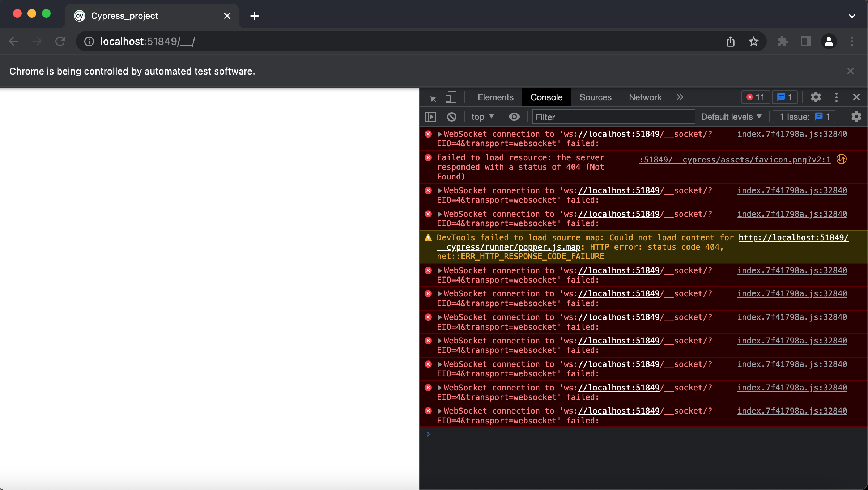Click the 11 errors counter badge
Image resolution: width=868 pixels, height=490 pixels.
pyautogui.click(x=755, y=97)
